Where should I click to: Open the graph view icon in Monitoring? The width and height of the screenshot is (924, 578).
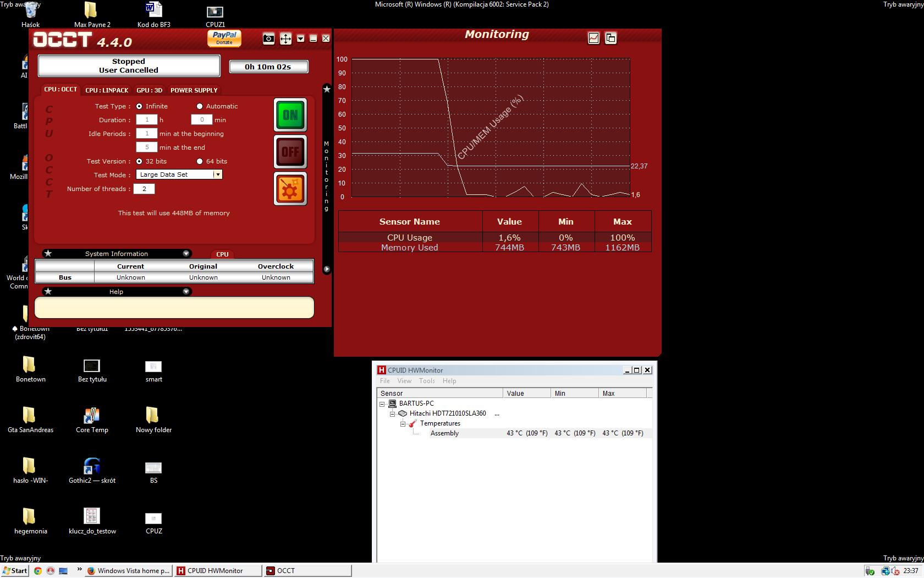pyautogui.click(x=593, y=38)
